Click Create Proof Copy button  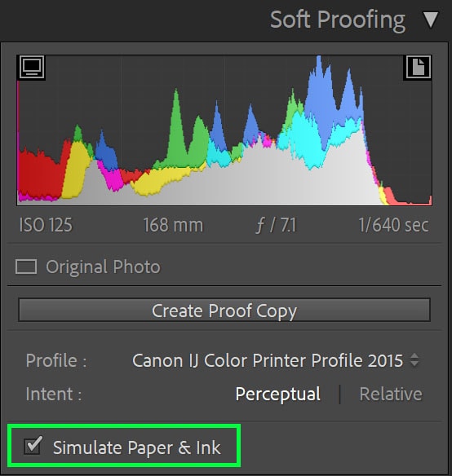click(224, 311)
